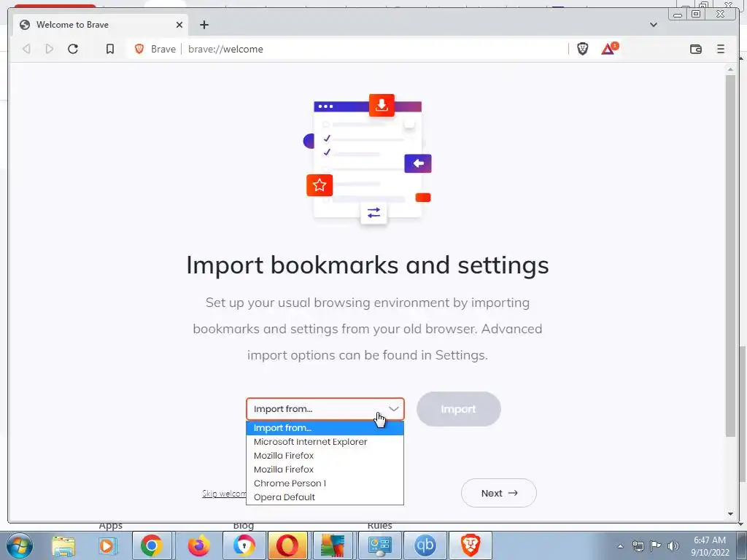
Task: Bookmark this page with bookmark icon
Action: click(110, 49)
